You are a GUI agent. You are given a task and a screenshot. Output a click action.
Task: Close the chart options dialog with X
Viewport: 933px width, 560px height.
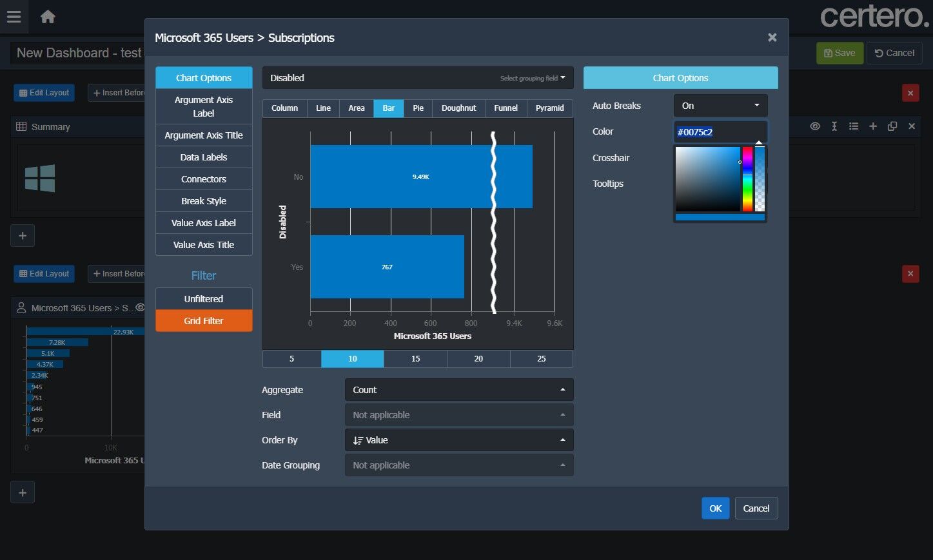tap(772, 37)
